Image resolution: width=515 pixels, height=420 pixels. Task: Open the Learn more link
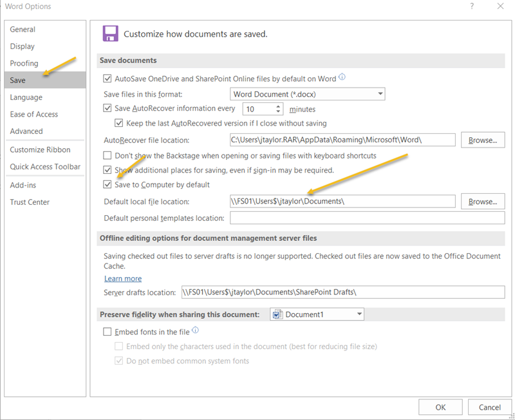pos(123,278)
